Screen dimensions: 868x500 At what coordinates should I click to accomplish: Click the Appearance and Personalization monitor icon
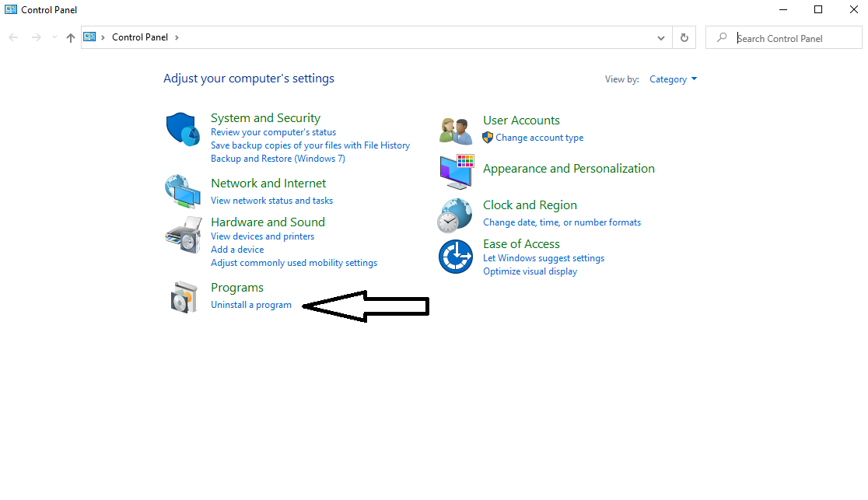pyautogui.click(x=457, y=172)
